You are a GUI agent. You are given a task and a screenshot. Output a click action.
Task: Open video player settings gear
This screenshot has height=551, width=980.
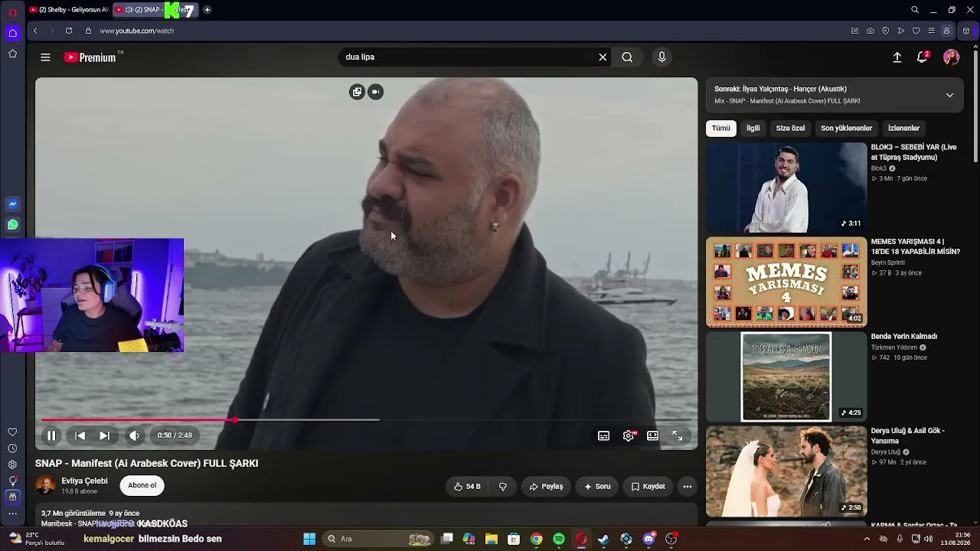pos(629,435)
